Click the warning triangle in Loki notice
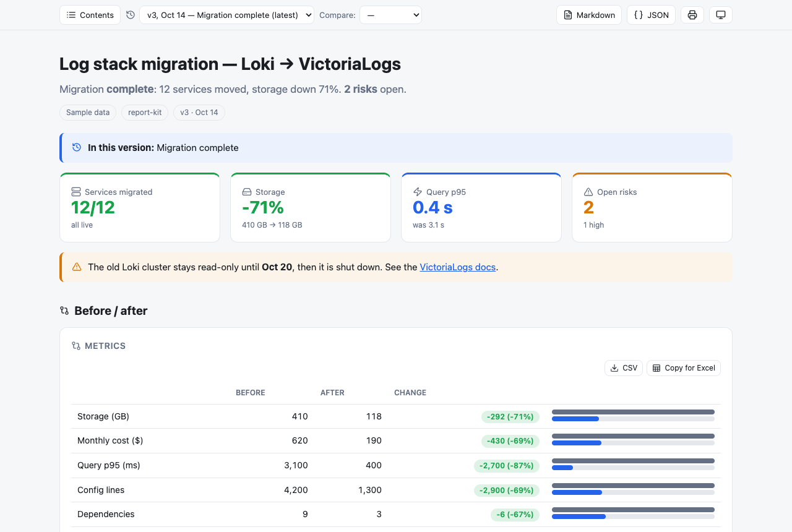This screenshot has width=792, height=532. click(x=77, y=267)
